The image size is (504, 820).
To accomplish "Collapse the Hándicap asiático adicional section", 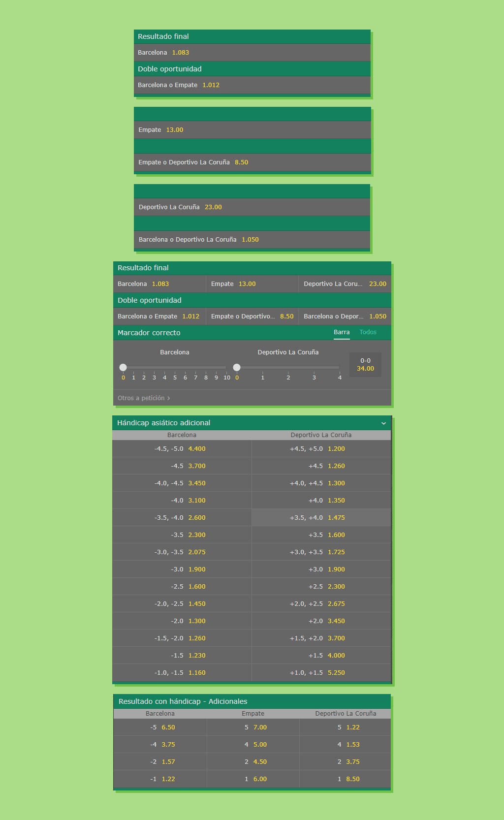I will point(383,423).
